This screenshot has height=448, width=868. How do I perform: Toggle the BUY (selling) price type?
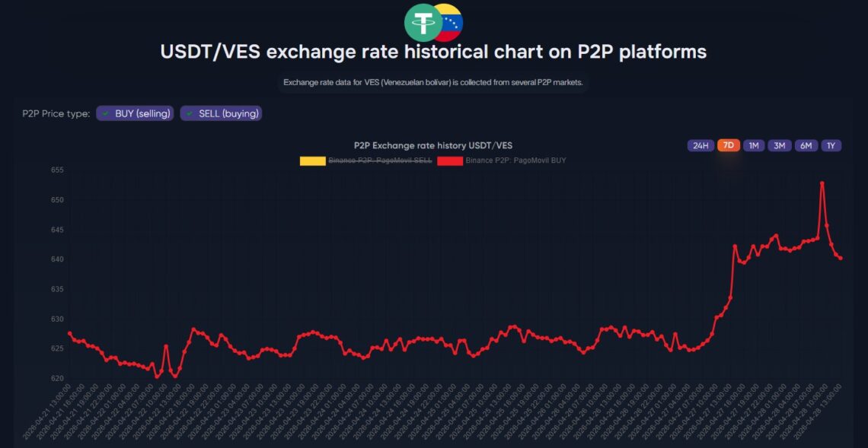pyautogui.click(x=135, y=113)
